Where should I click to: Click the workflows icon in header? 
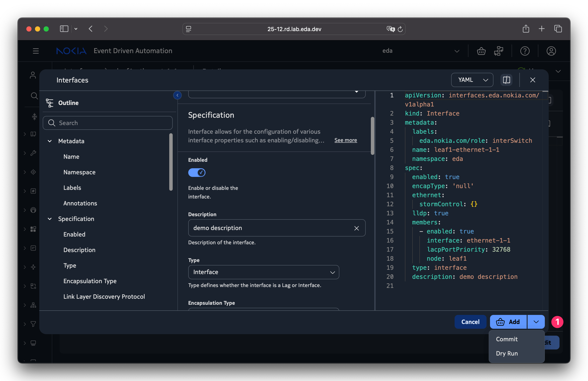coord(499,51)
